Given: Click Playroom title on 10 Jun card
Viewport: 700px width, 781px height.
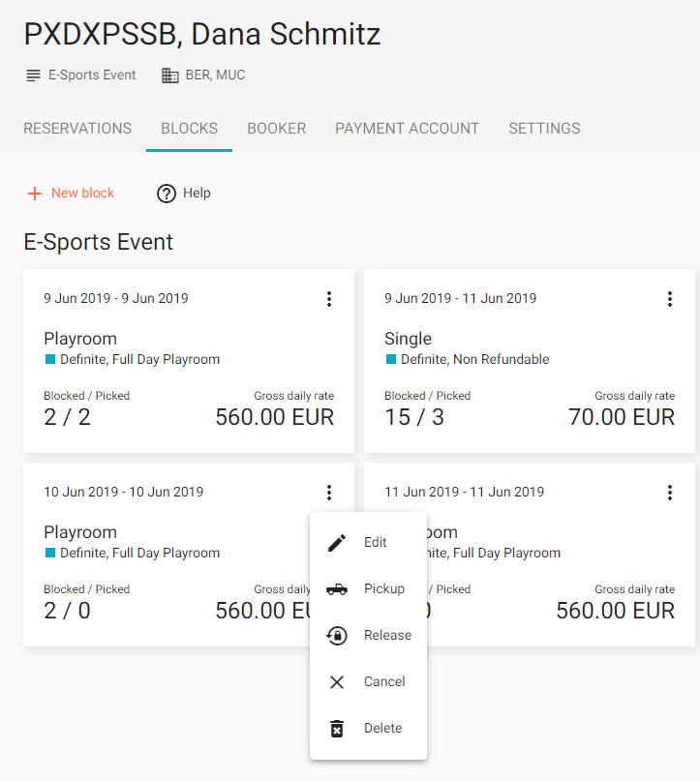Looking at the screenshot, I should point(80,532).
